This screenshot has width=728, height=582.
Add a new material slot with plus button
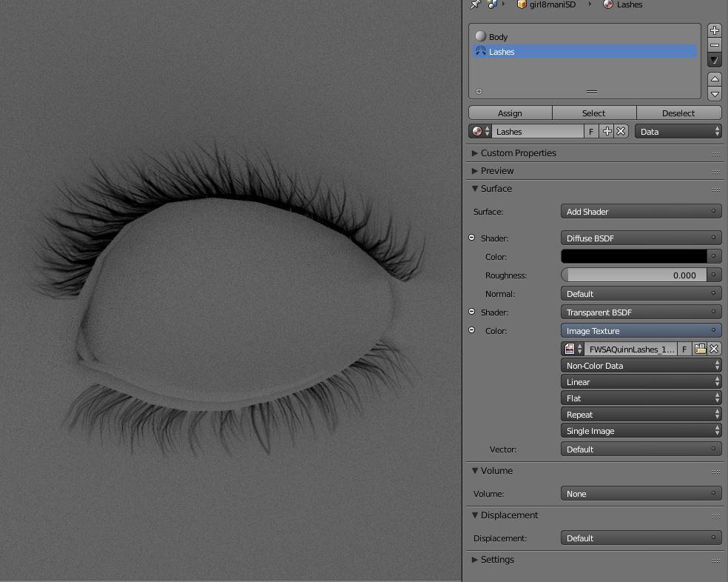715,30
